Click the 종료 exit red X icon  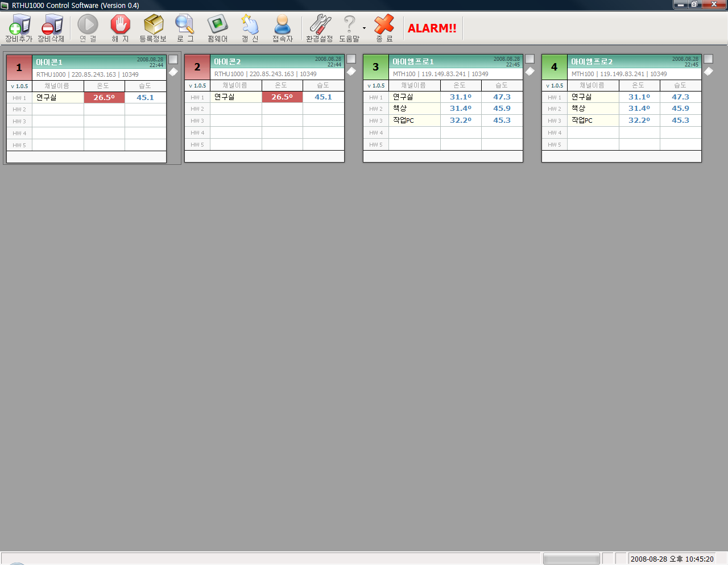coord(384,28)
